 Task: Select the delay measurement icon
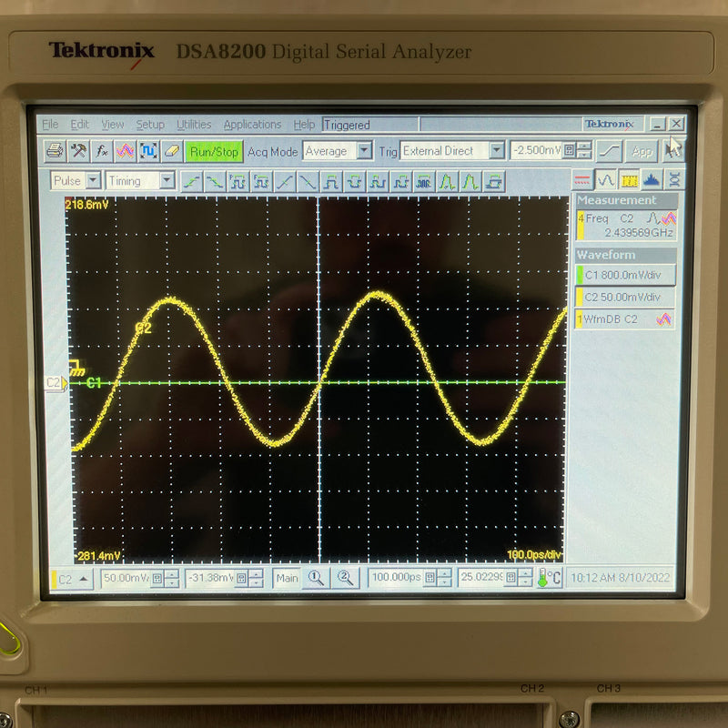494,181
